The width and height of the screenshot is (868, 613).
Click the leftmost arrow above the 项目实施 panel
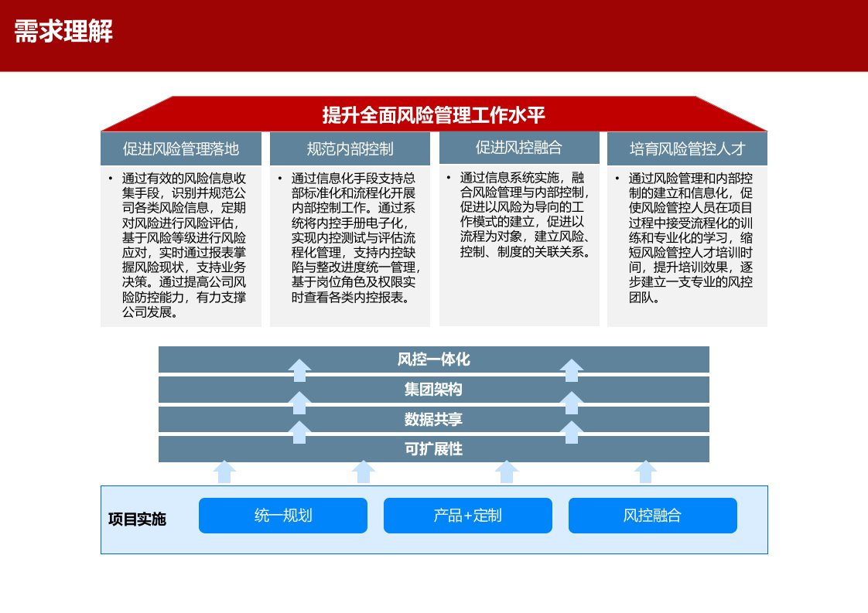224,472
